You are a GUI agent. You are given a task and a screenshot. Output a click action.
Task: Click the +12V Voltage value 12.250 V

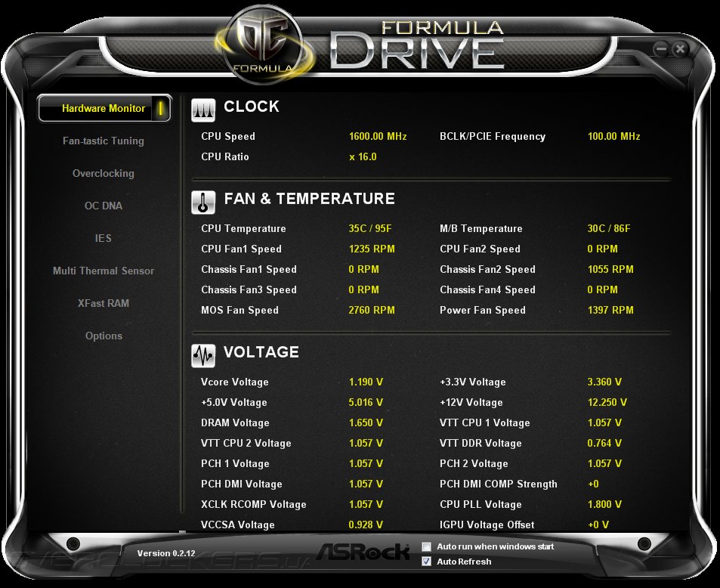[x=607, y=402]
